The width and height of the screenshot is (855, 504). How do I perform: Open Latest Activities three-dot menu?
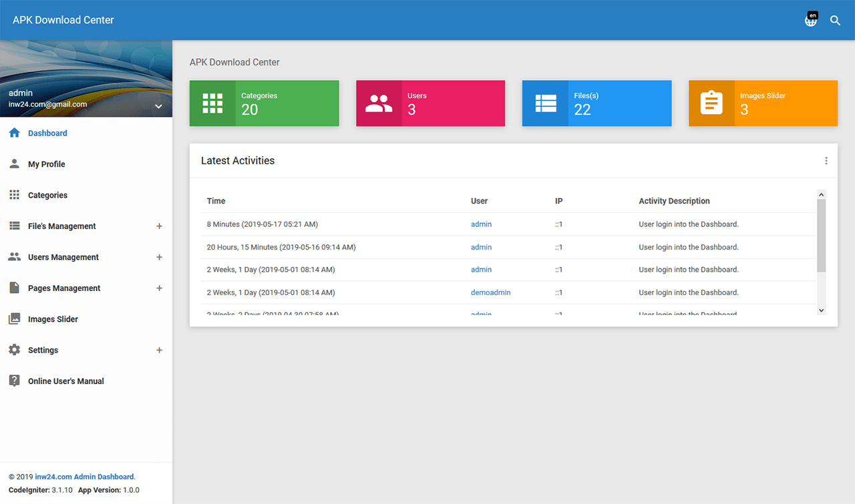pyautogui.click(x=826, y=161)
